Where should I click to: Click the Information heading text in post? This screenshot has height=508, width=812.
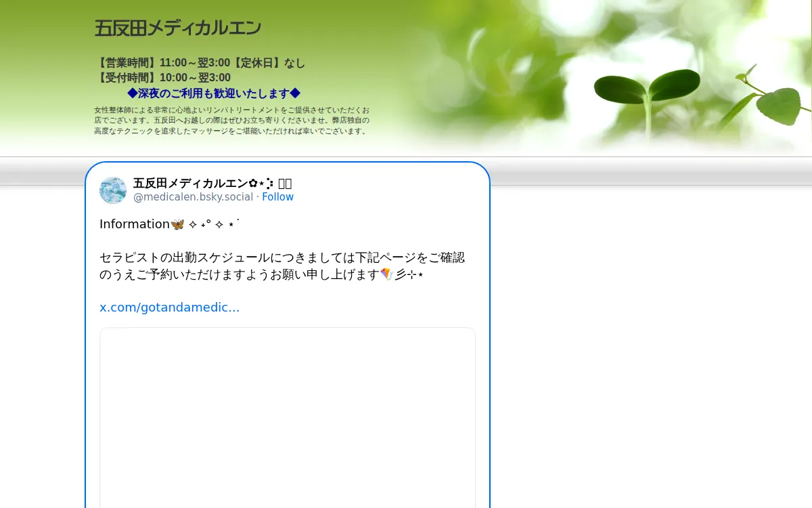(135, 224)
